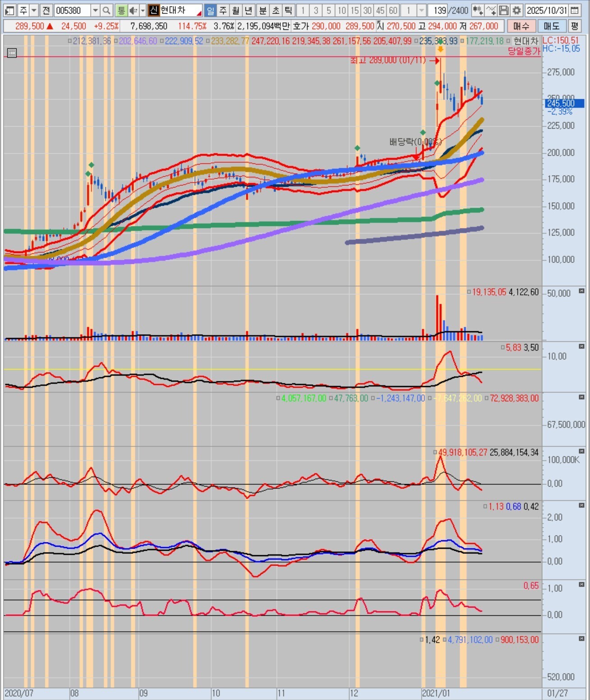The width and height of the screenshot is (590, 700).
Task: Toggle the green 177,219.18 legend marker
Action: [462, 41]
